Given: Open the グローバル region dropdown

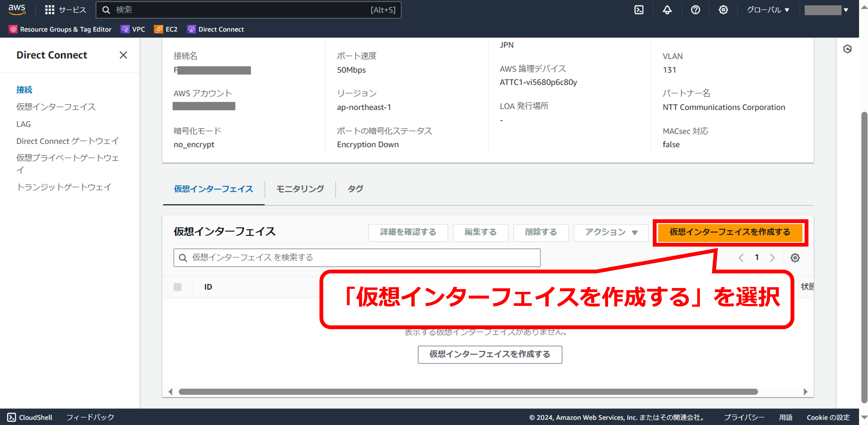Looking at the screenshot, I should pyautogui.click(x=768, y=10).
